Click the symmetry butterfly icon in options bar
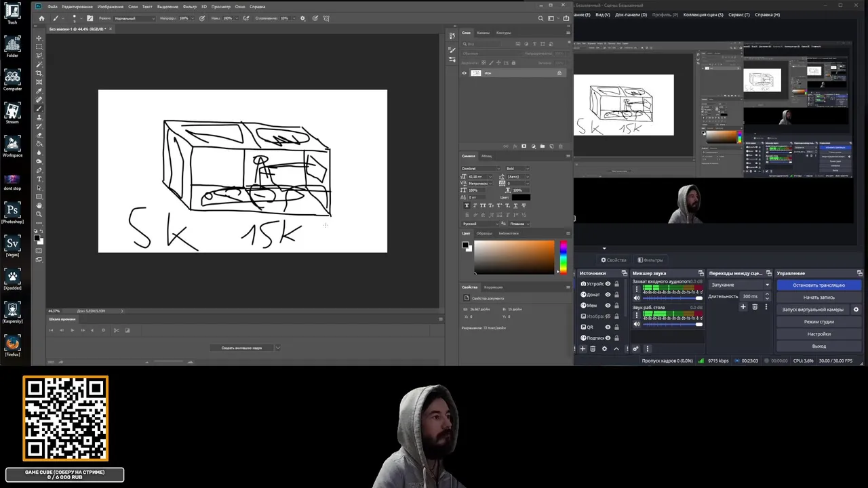Viewport: 868px width, 488px height. coord(326,18)
